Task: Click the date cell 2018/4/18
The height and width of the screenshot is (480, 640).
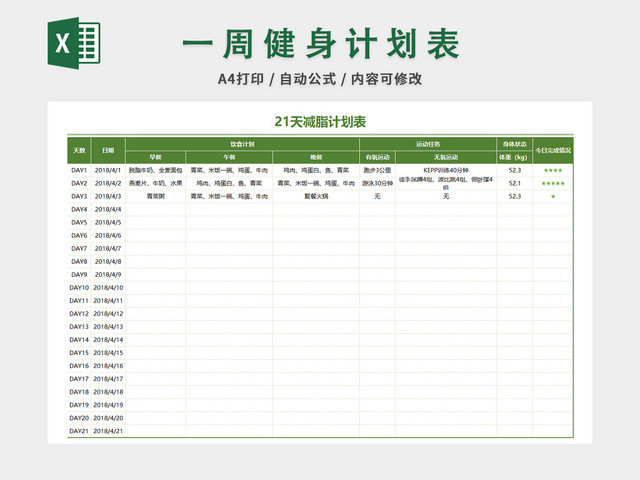Action: pos(108,392)
